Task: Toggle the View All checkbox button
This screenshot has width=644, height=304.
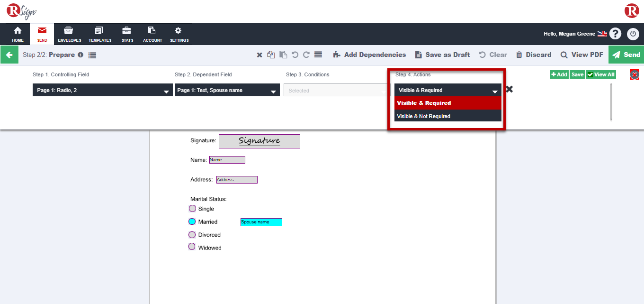Action: point(601,74)
